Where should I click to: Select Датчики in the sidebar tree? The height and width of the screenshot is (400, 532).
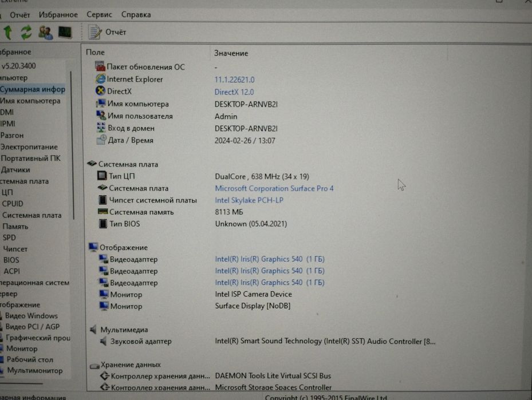[x=15, y=170]
